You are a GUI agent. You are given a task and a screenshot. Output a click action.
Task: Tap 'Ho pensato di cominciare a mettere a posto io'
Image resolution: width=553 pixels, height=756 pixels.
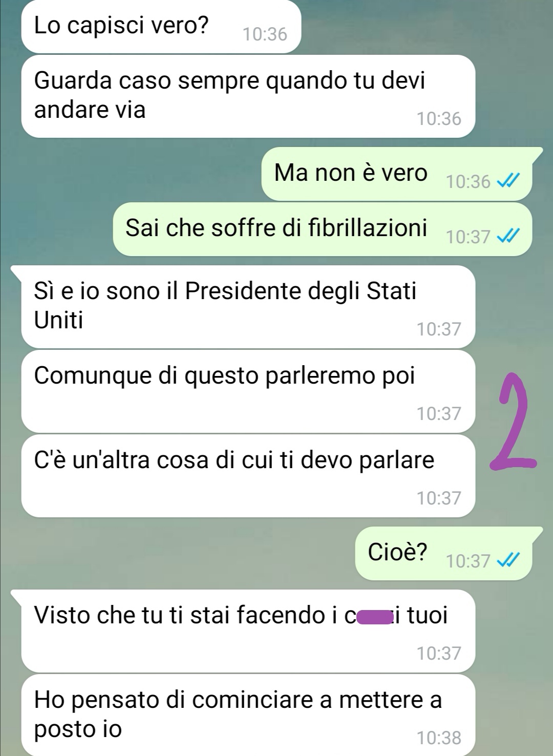point(248,715)
